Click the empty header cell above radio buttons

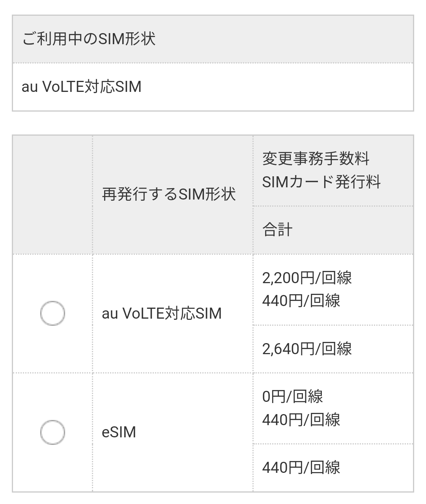click(x=52, y=194)
